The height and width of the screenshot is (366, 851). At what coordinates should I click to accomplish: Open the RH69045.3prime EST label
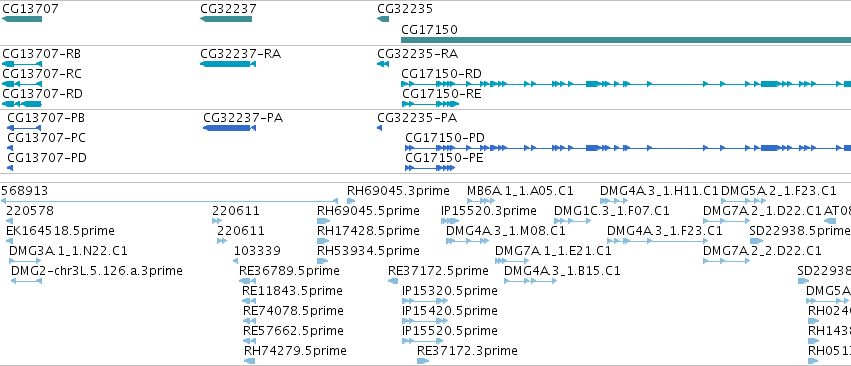point(398,191)
